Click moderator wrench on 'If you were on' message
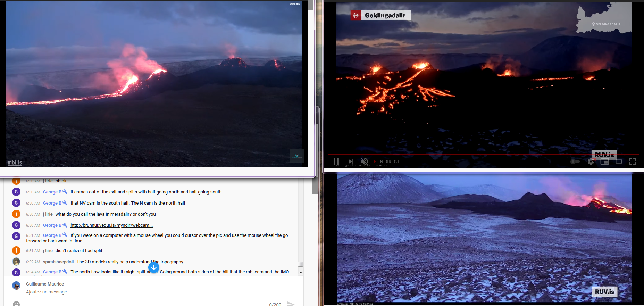 pyautogui.click(x=65, y=235)
